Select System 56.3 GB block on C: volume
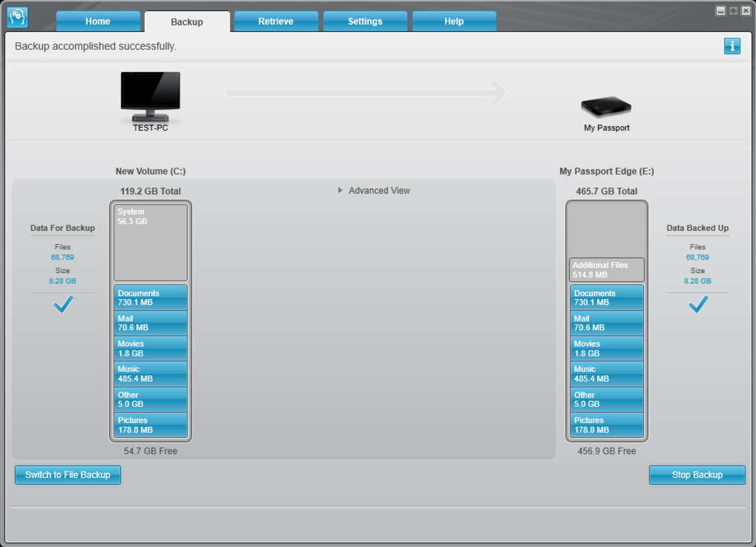Image resolution: width=756 pixels, height=547 pixels. pos(151,242)
